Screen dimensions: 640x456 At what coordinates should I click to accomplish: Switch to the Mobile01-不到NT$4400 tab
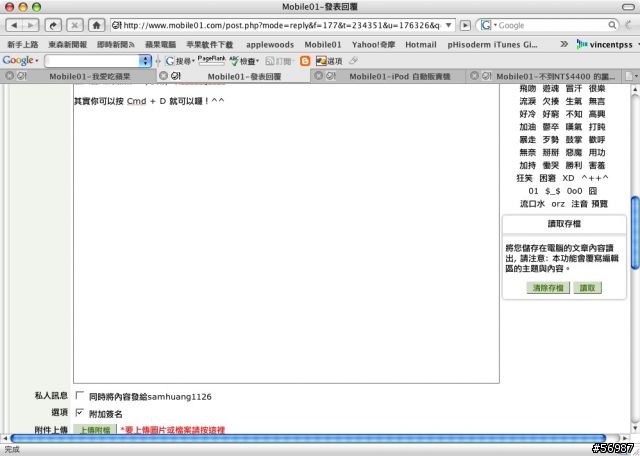[555, 76]
